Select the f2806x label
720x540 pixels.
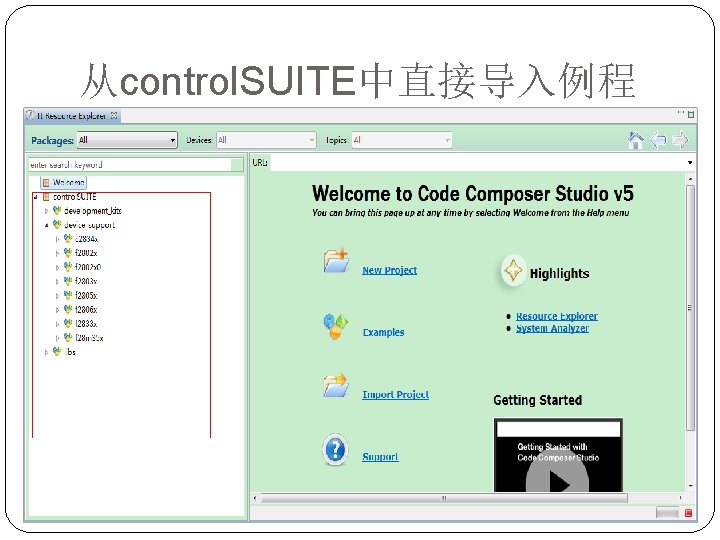(86, 310)
